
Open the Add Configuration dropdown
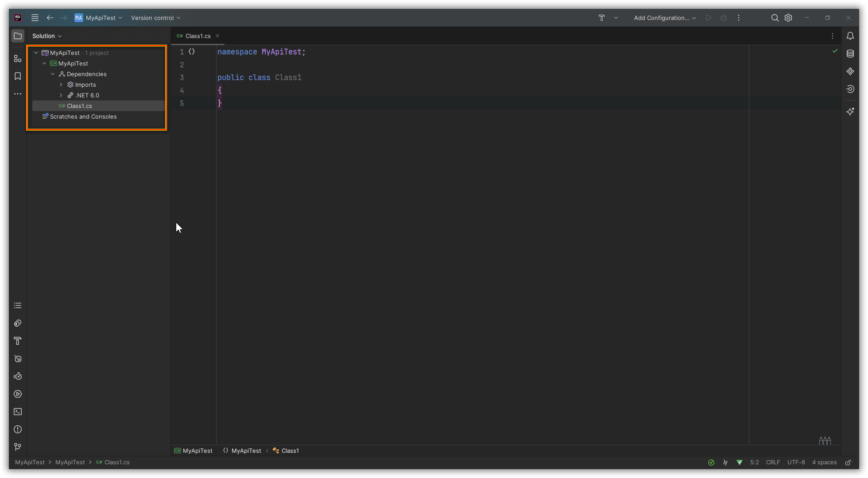[x=665, y=18]
